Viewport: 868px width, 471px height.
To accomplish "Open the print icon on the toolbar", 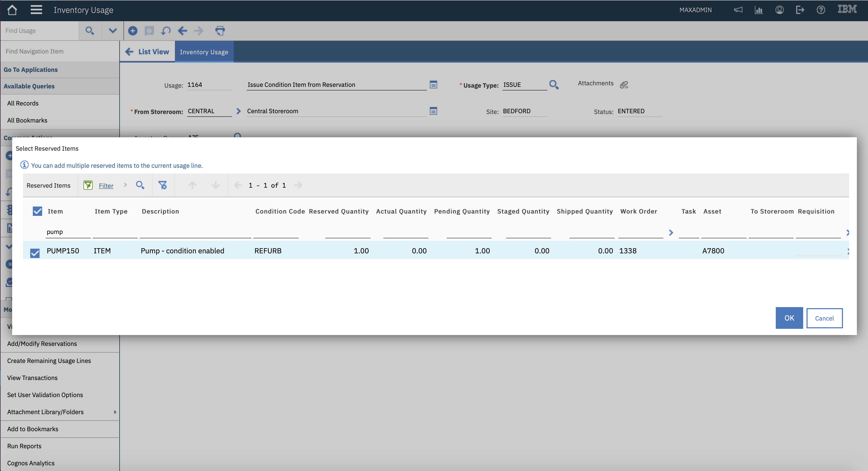I will [220, 31].
